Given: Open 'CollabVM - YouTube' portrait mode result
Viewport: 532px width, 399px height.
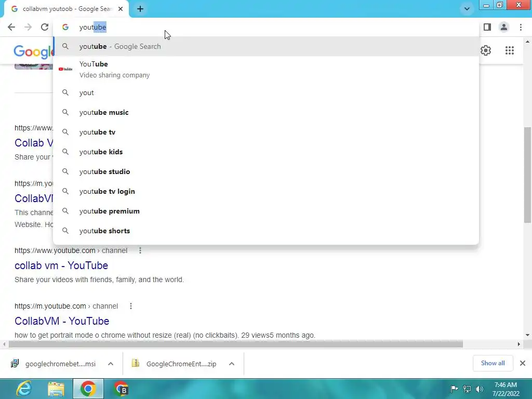Looking at the screenshot, I should click(x=62, y=321).
